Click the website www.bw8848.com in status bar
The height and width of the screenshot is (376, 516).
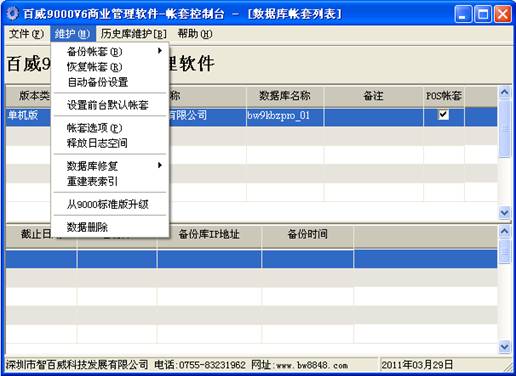(312, 365)
